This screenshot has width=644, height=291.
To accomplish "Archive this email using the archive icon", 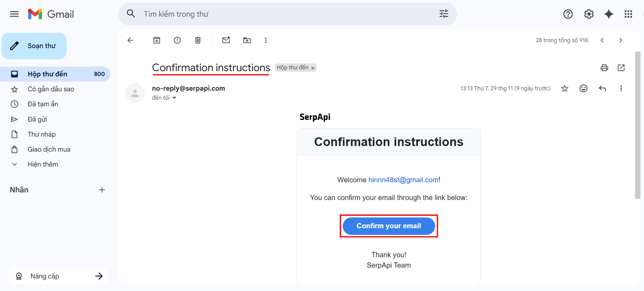I will (157, 40).
